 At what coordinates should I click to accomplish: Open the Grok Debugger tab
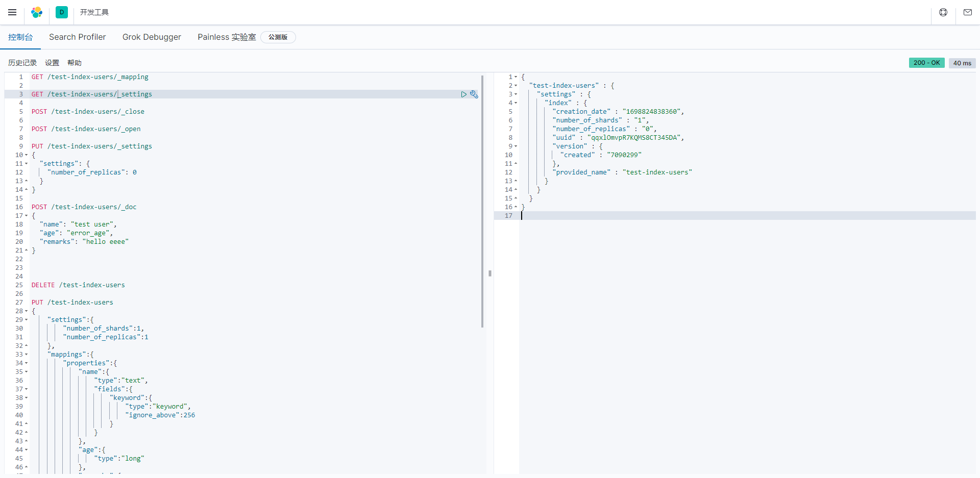coord(152,37)
